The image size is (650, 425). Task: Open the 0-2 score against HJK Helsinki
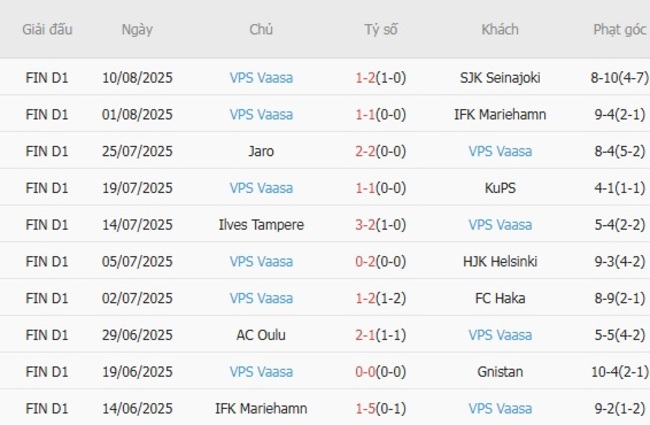tap(366, 262)
